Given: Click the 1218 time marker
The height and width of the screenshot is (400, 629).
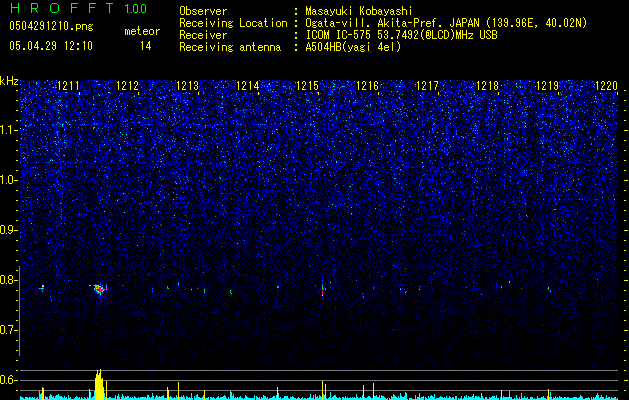Looking at the screenshot, I should click(x=487, y=86).
